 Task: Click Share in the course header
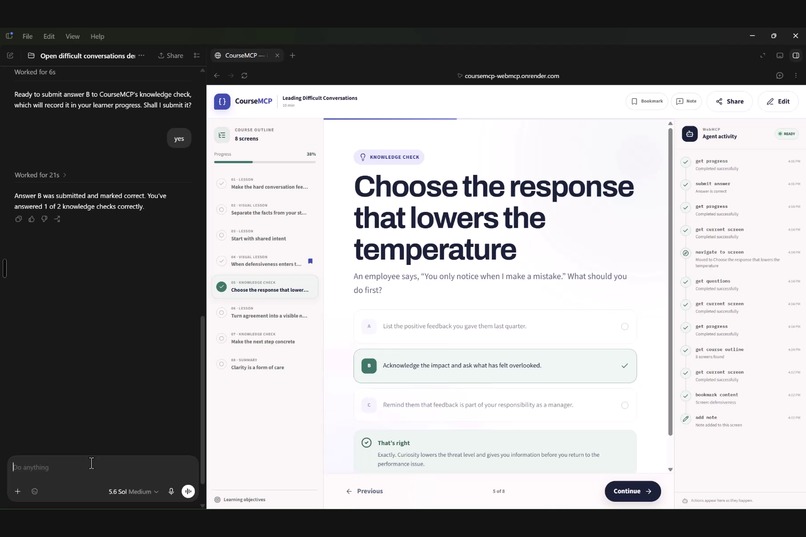[729, 101]
